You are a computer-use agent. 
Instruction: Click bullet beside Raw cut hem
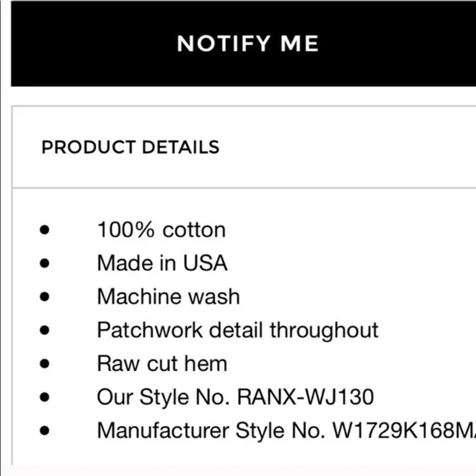click(x=44, y=364)
